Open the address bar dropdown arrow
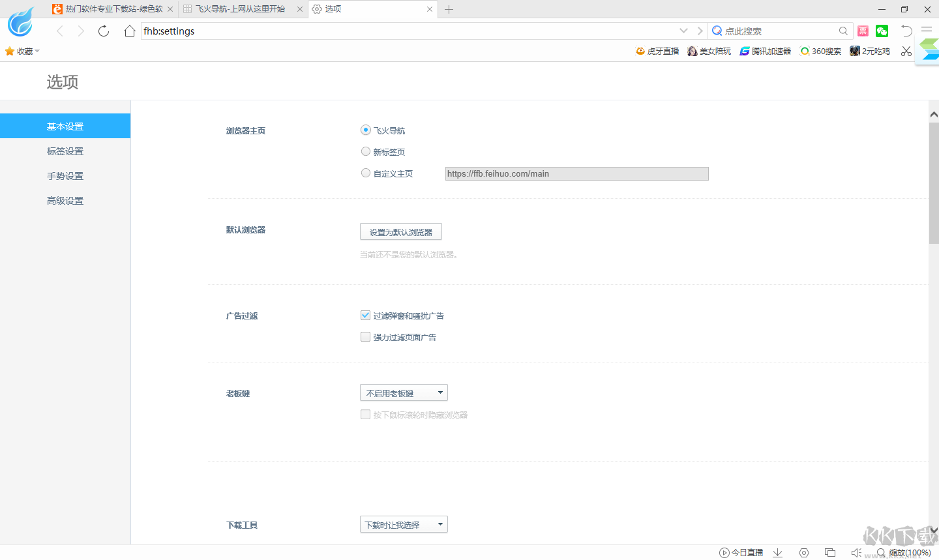 click(683, 31)
